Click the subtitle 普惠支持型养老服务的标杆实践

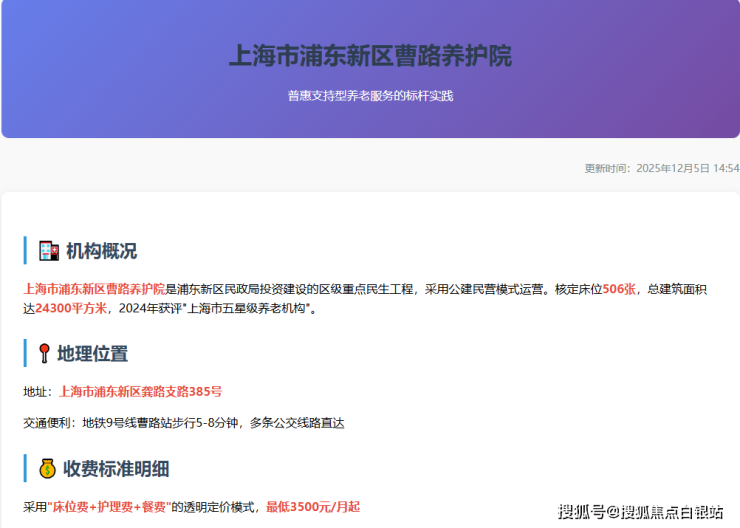370,96
